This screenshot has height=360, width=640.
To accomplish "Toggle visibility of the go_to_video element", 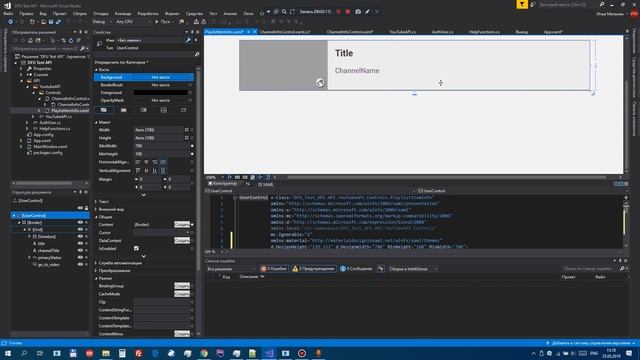I will coord(80,264).
